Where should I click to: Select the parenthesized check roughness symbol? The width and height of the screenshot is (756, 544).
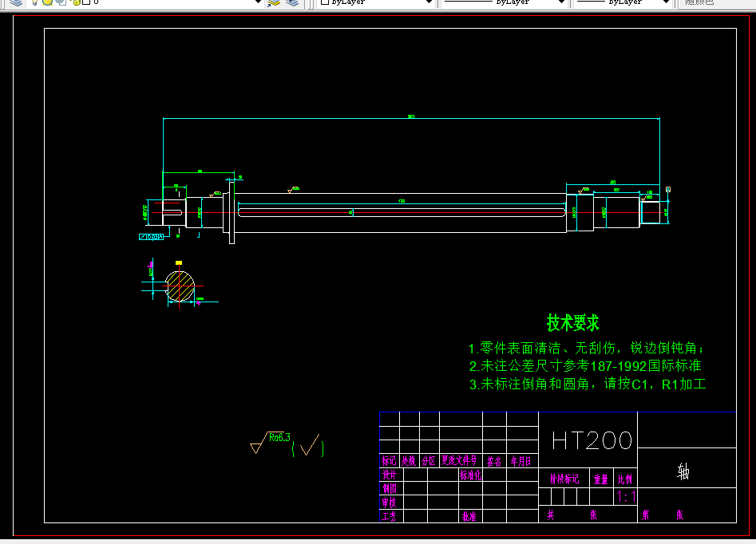(309, 445)
